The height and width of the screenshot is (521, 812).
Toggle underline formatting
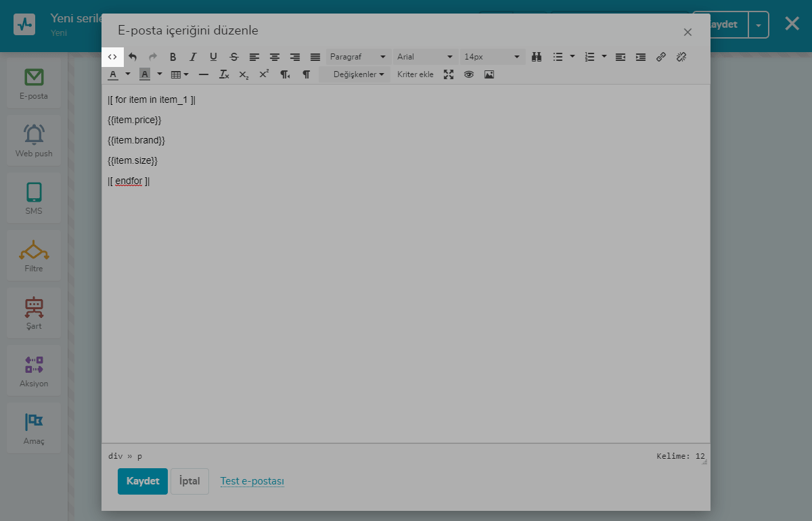point(214,57)
